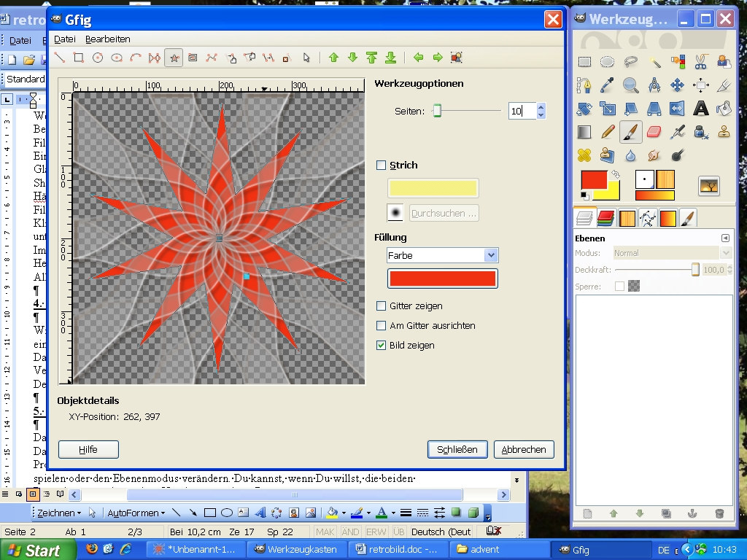
Task: Click the Hilfe button
Action: tap(88, 449)
